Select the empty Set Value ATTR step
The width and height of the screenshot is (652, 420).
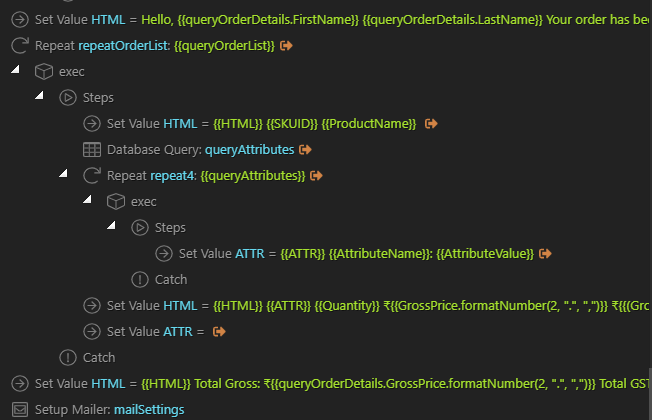154,331
